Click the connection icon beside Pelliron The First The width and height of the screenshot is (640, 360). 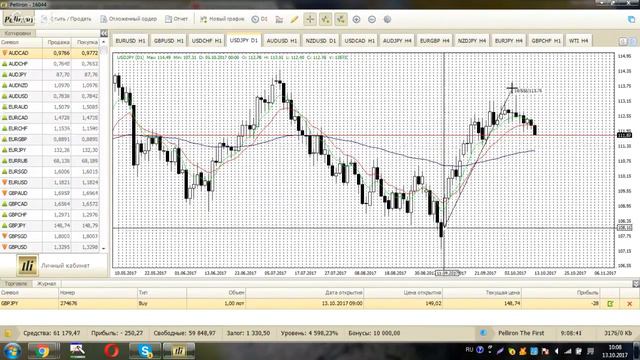point(483,333)
